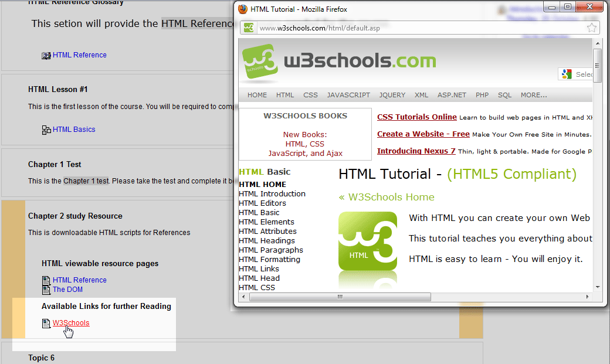Click the page icon beside HTML Reference resource
This screenshot has height=364, width=610.
[x=46, y=280]
